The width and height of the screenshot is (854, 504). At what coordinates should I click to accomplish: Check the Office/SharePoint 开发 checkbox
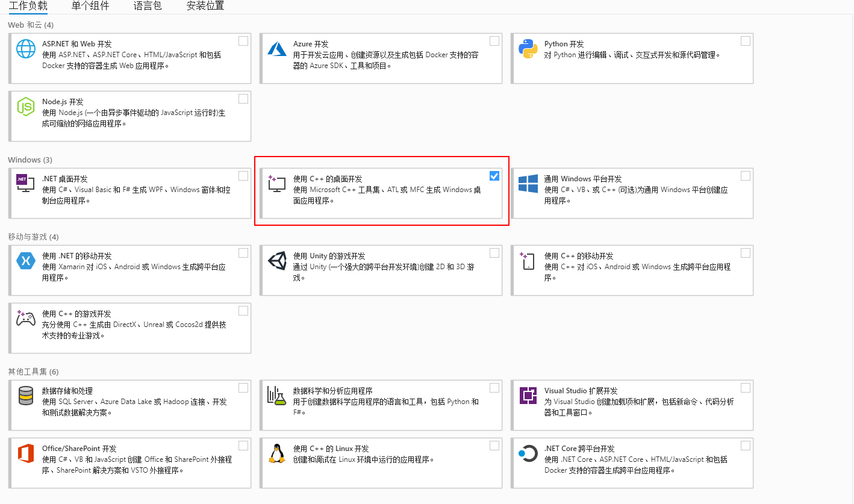[243, 446]
